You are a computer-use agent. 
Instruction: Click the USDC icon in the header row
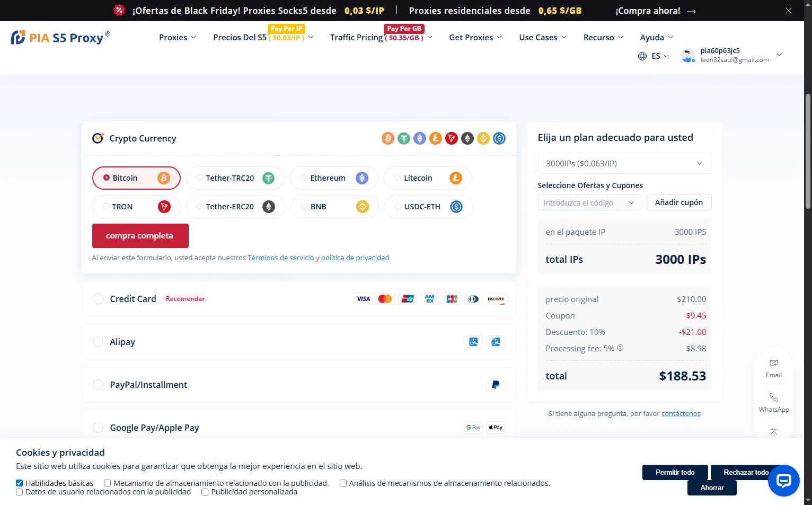pyautogui.click(x=499, y=138)
